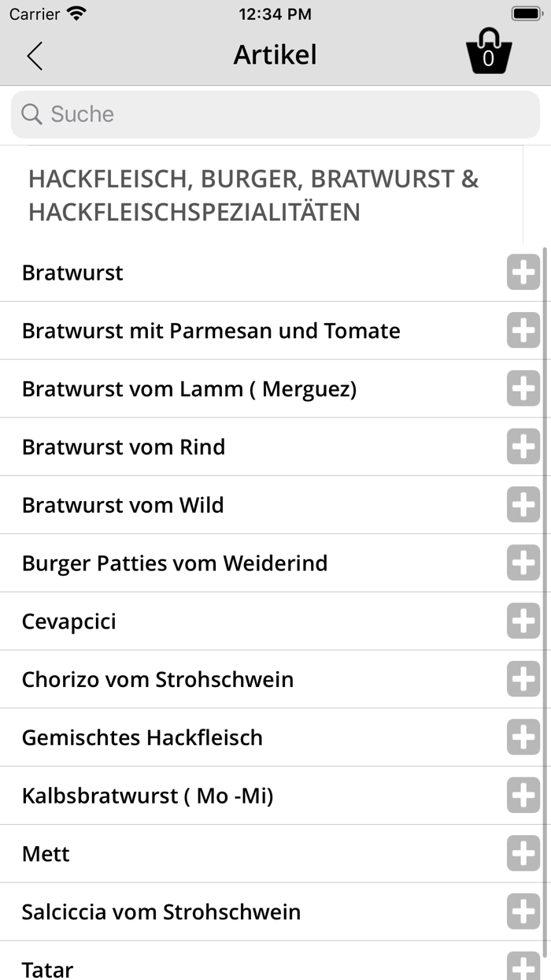
Task: Open the shopping cart icon
Action: (x=490, y=51)
